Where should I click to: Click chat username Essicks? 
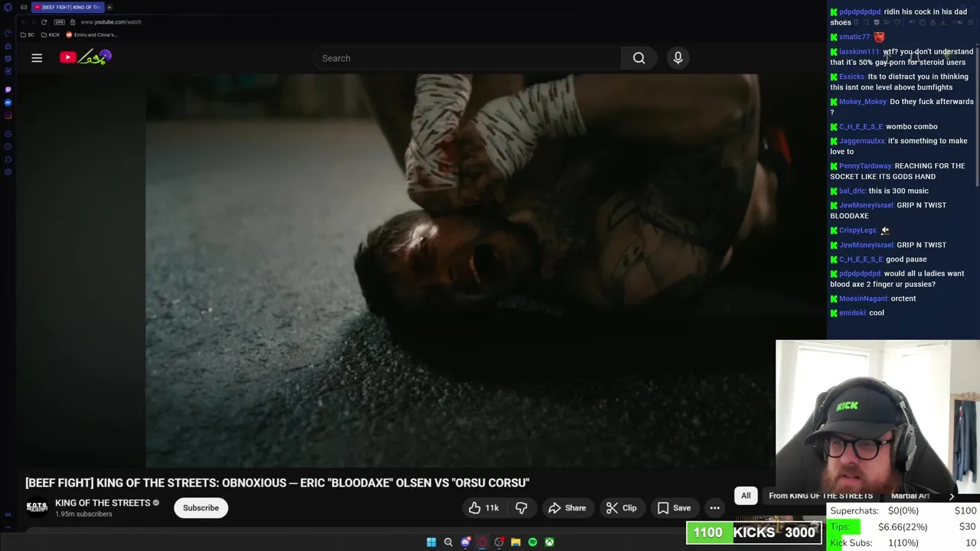click(x=852, y=77)
